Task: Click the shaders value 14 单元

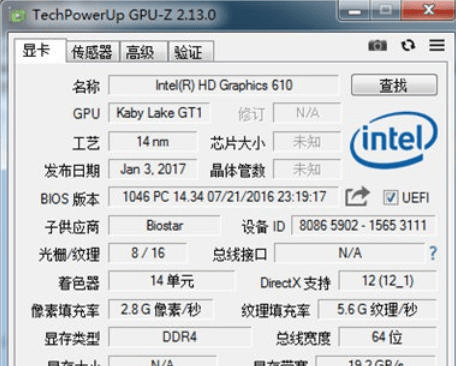Action: coord(172,281)
